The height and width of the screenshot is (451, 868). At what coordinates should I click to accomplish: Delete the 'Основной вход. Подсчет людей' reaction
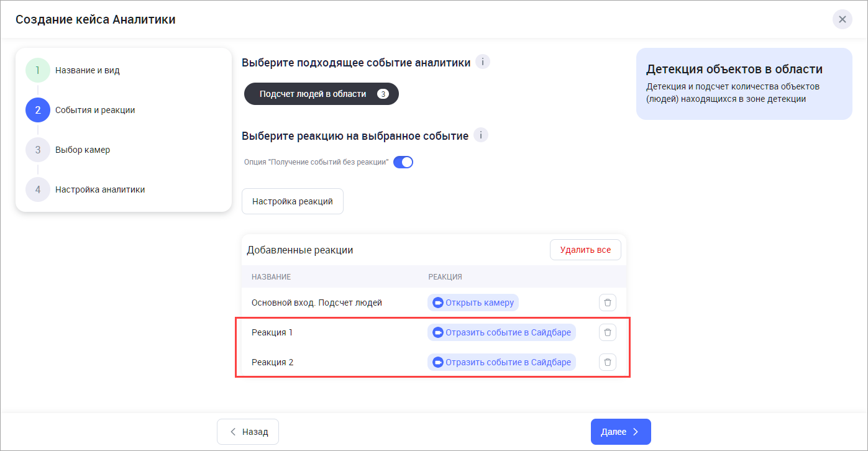coord(608,303)
